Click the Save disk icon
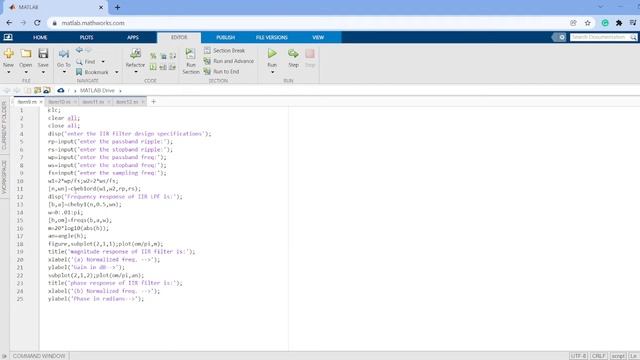Viewport: 640px width, 360px height. coord(43,53)
